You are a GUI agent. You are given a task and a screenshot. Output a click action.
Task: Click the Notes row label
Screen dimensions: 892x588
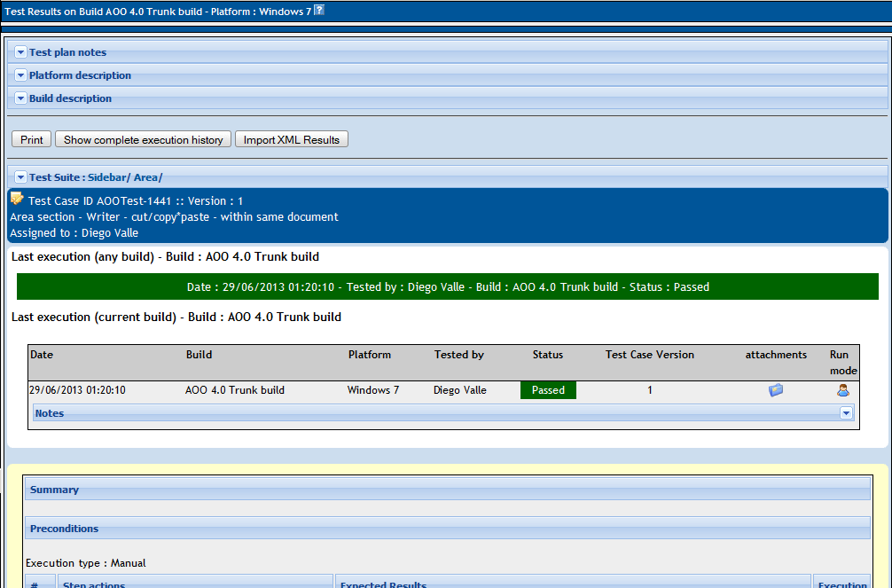click(50, 413)
